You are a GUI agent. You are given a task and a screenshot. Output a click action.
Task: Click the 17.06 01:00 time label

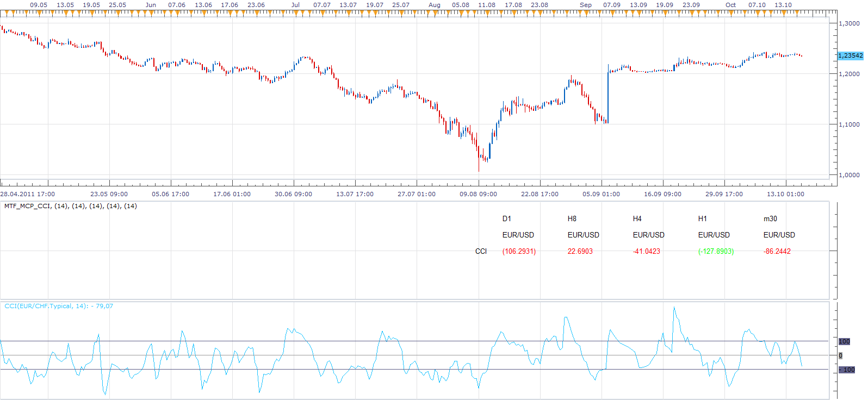click(x=232, y=194)
